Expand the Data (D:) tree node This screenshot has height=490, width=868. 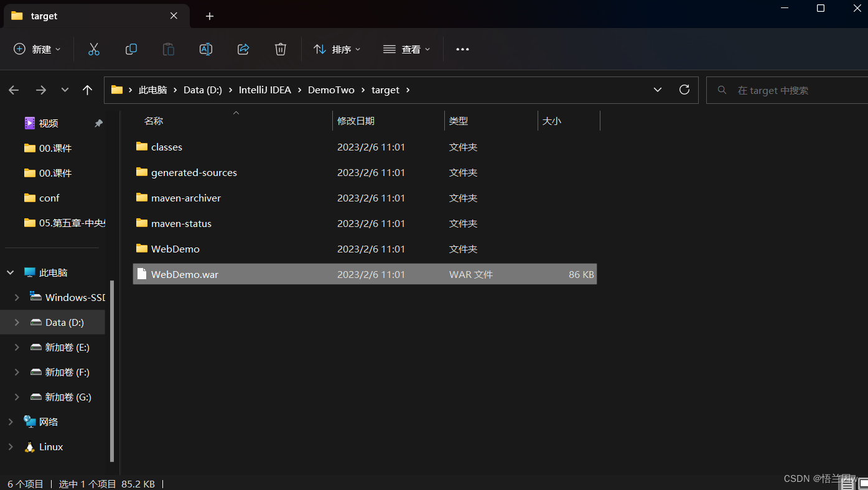coord(17,322)
